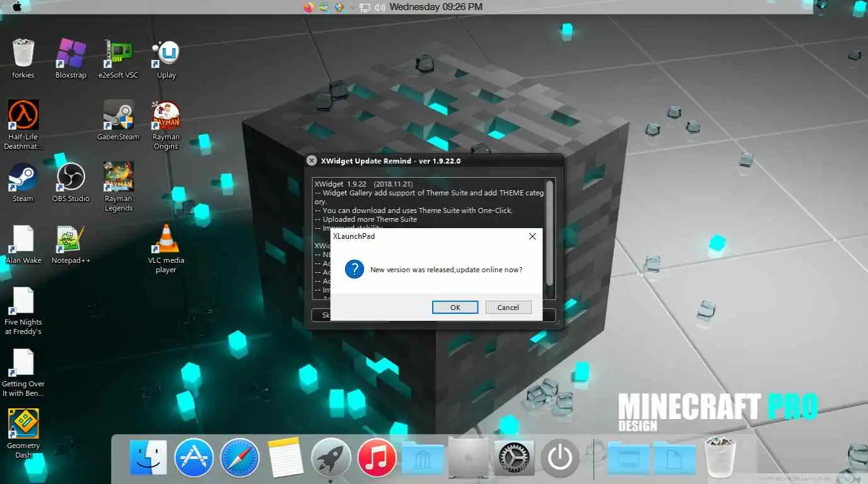Click the XWidget changelog vertical scrollbar
Image resolution: width=868 pixels, height=484 pixels.
(x=549, y=233)
